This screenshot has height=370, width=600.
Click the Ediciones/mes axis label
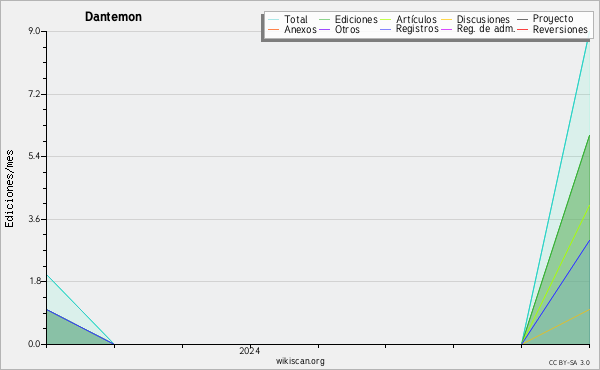coord(9,189)
